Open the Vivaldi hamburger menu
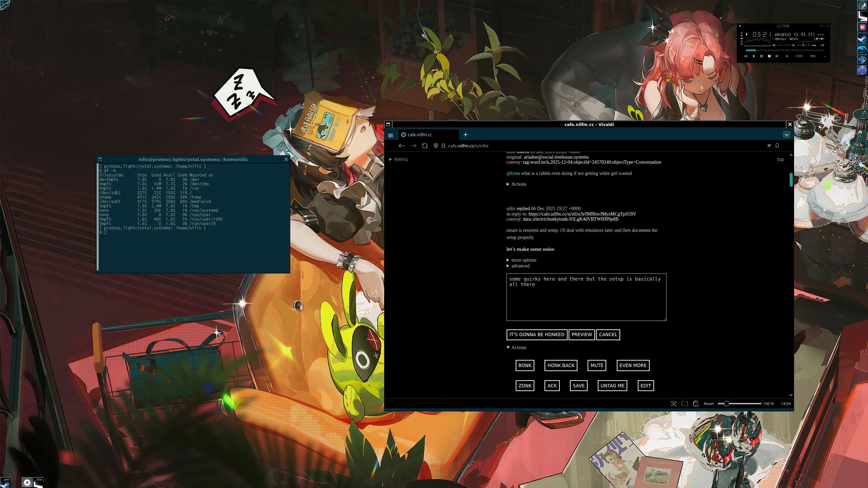 (x=391, y=135)
